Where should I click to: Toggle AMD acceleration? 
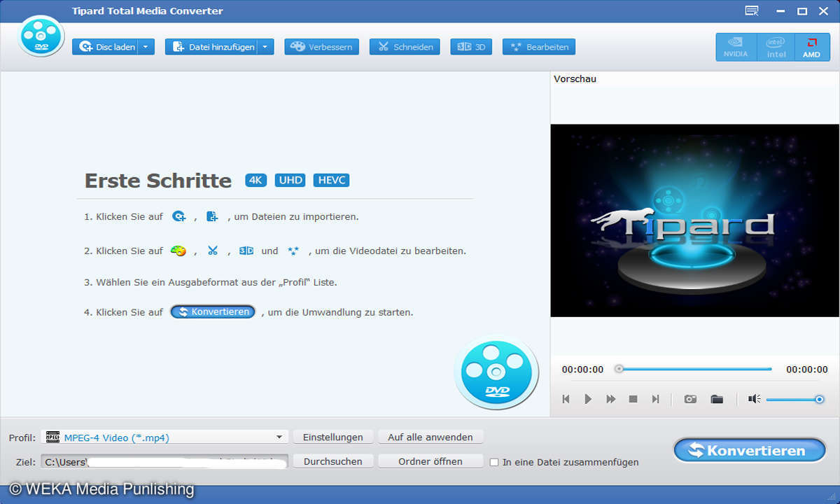point(812,47)
